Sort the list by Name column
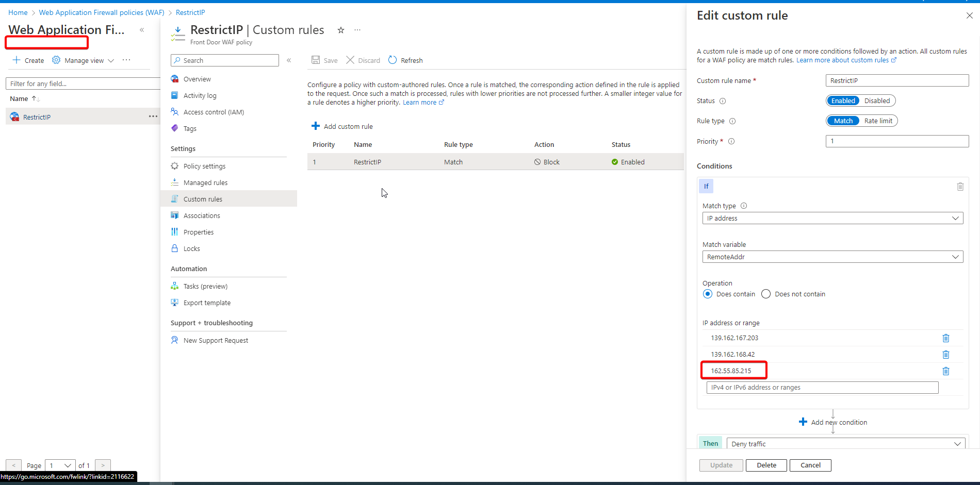 coord(24,98)
